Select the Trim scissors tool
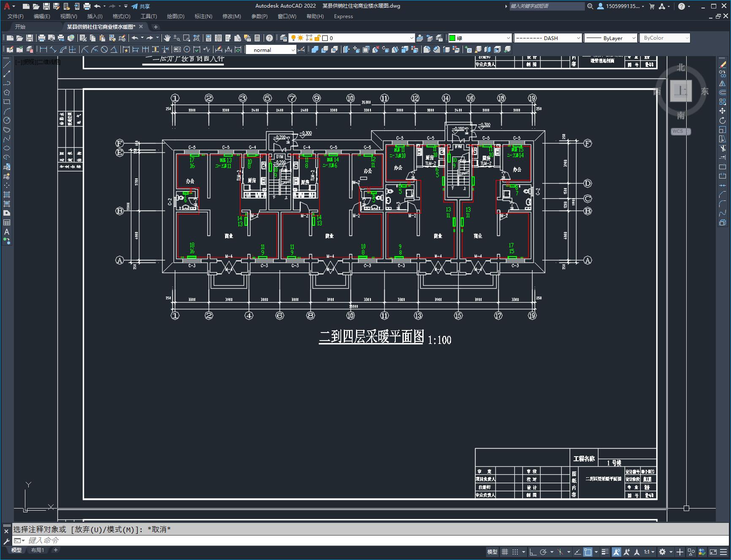The height and width of the screenshot is (560, 731). point(723,148)
